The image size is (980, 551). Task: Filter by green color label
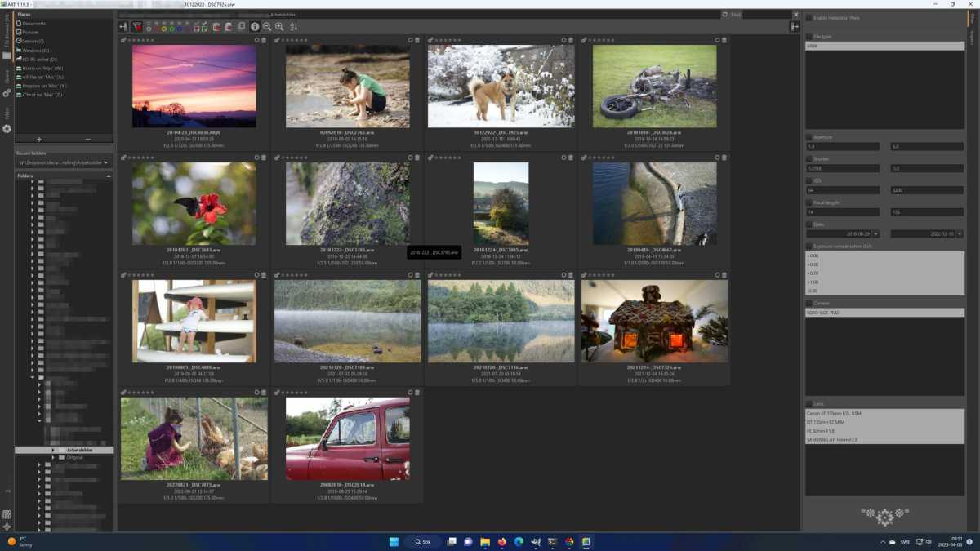click(x=171, y=27)
